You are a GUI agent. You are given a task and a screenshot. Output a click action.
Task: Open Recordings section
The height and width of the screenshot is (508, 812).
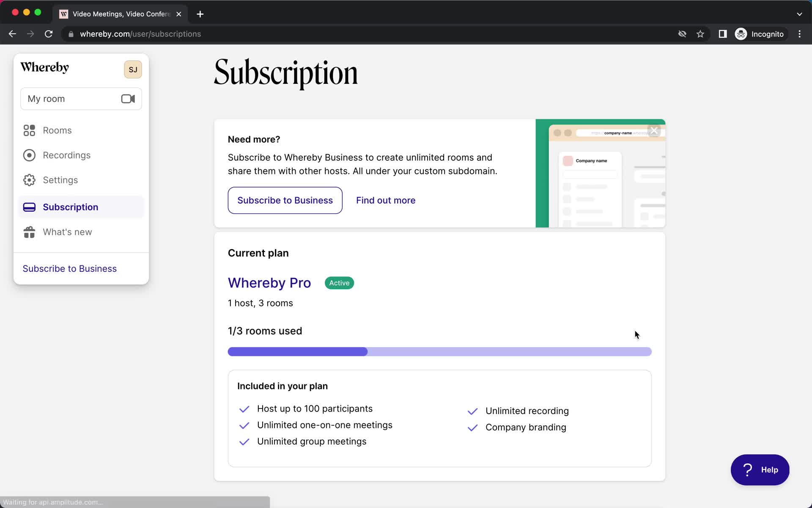(x=67, y=155)
